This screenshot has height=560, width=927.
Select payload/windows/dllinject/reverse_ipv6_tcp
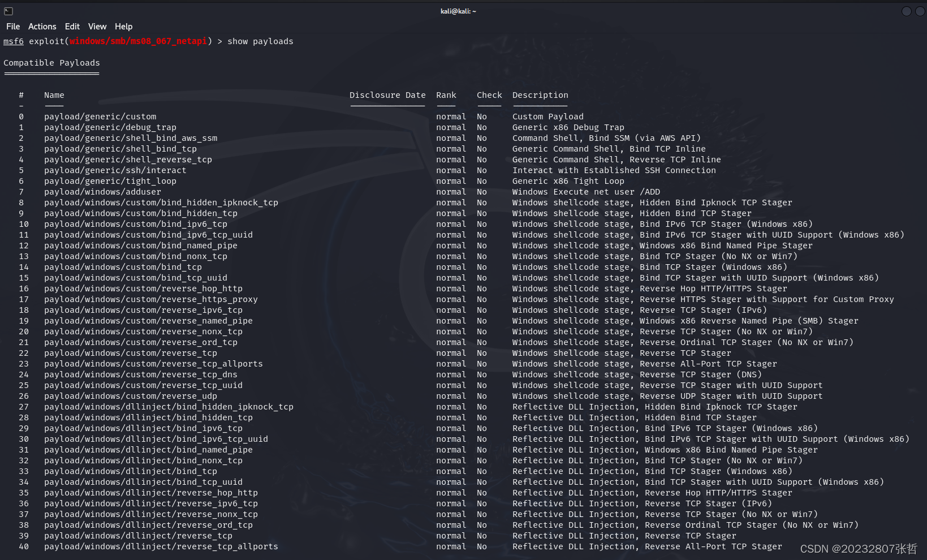151,503
